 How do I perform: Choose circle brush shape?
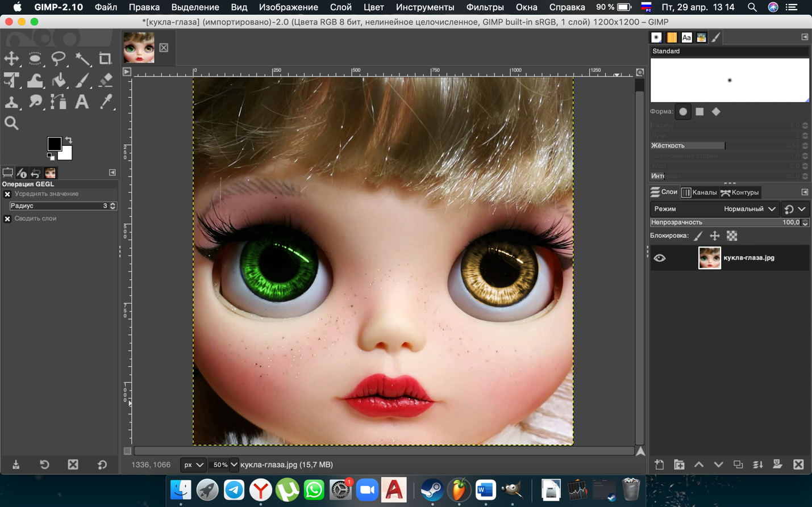coord(683,112)
